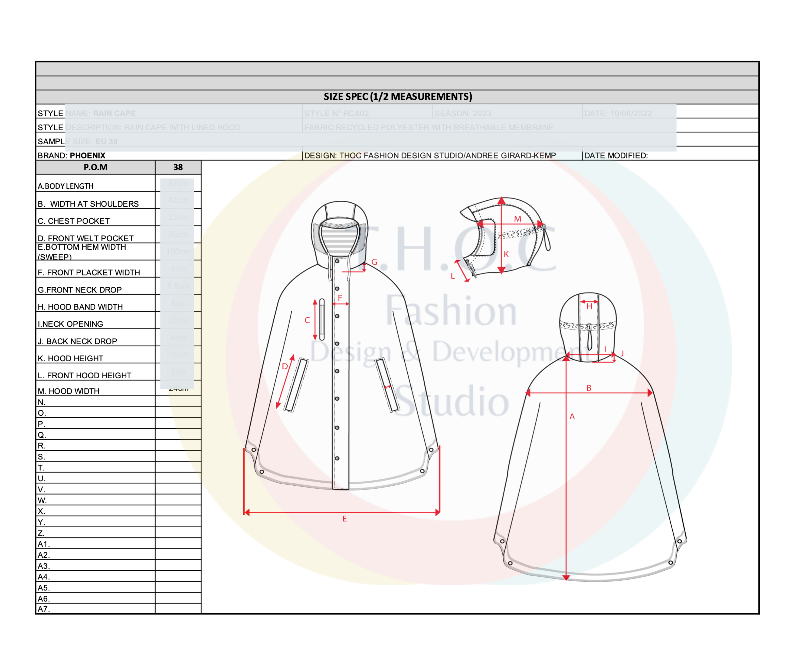This screenshot has height=650, width=812.
Task: Click the red E hem width label
Action: (344, 519)
